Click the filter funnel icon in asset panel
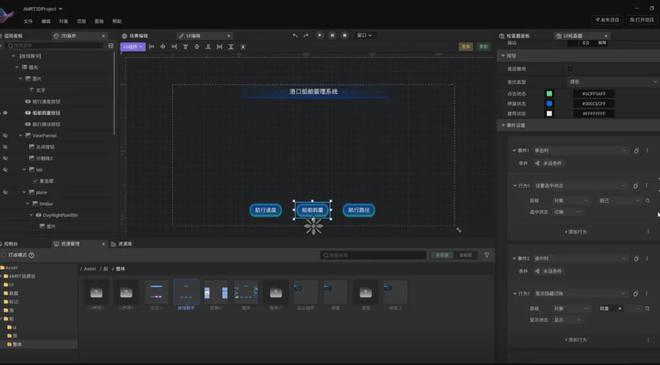Image resolution: width=660 pixels, height=365 pixels. click(487, 255)
